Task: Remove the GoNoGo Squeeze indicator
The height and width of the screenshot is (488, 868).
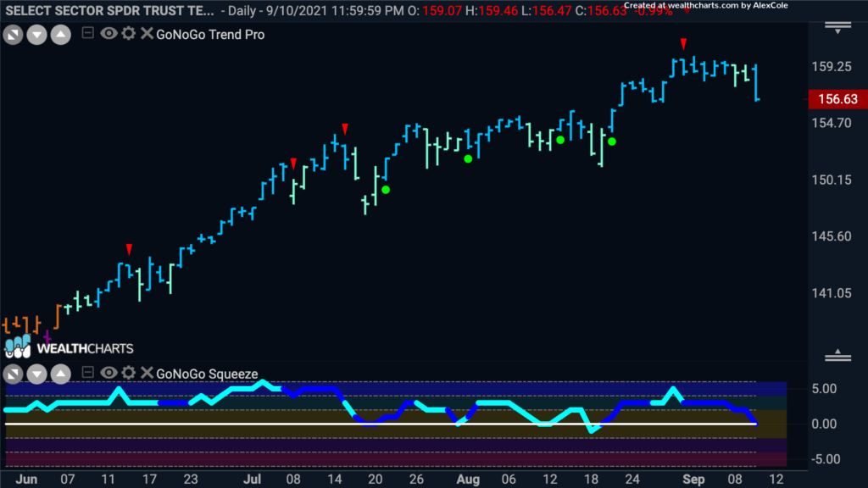Action: pos(147,373)
